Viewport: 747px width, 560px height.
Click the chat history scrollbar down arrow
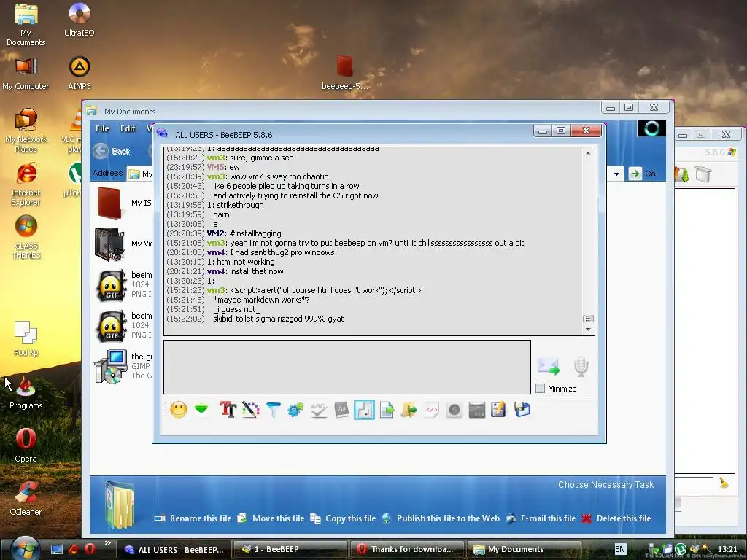click(x=588, y=329)
